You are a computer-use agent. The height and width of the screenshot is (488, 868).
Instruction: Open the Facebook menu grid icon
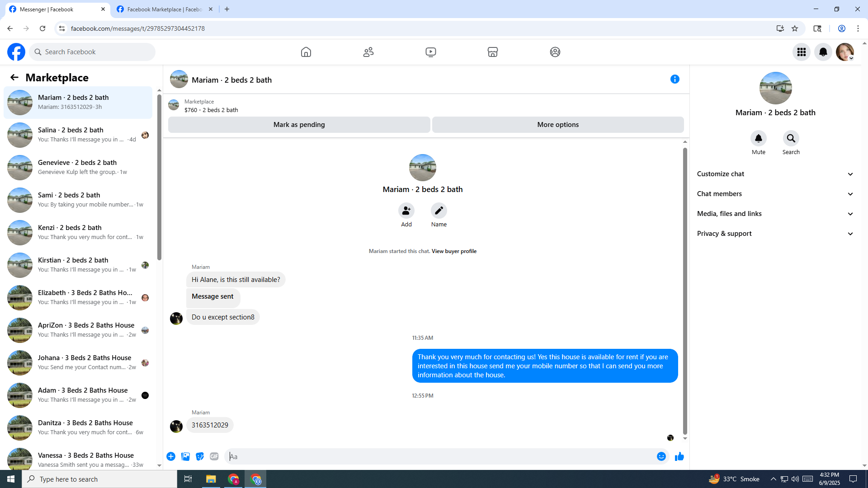coord(802,52)
